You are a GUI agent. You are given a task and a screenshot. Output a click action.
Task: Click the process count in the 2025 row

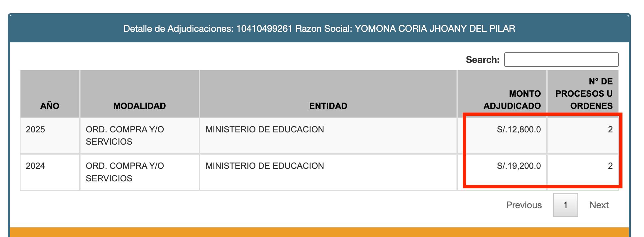click(x=610, y=129)
